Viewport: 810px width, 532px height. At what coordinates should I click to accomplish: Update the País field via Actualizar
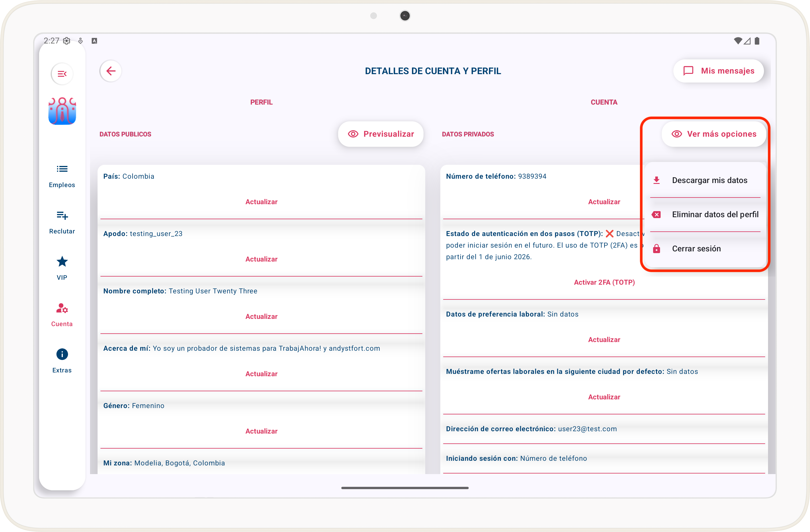point(261,202)
